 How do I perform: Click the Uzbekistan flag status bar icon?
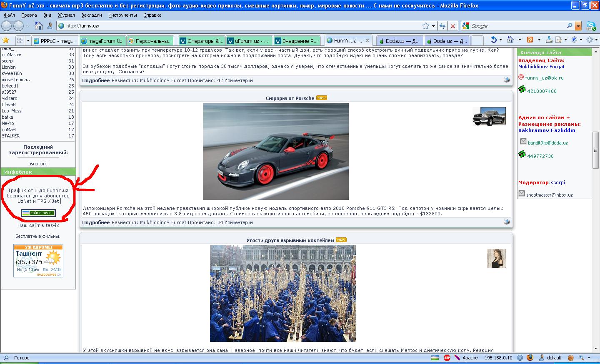pyautogui.click(x=435, y=358)
